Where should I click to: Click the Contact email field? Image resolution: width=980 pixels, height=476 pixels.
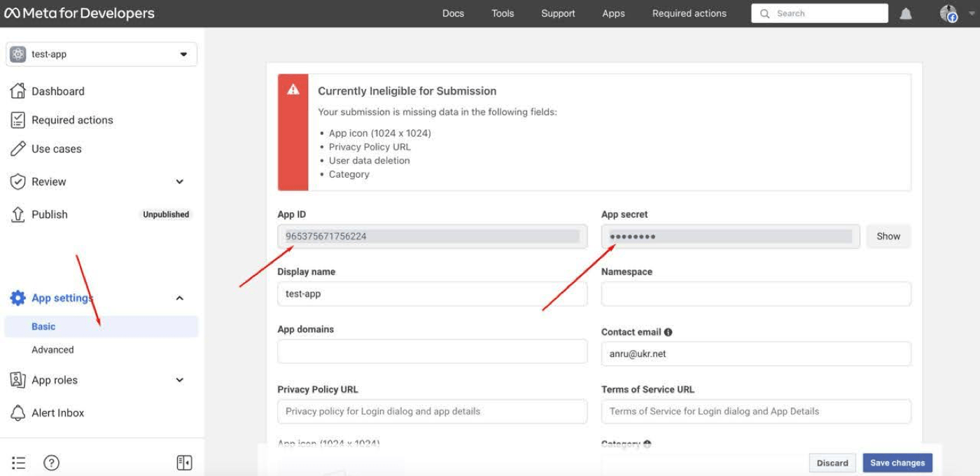pos(756,353)
